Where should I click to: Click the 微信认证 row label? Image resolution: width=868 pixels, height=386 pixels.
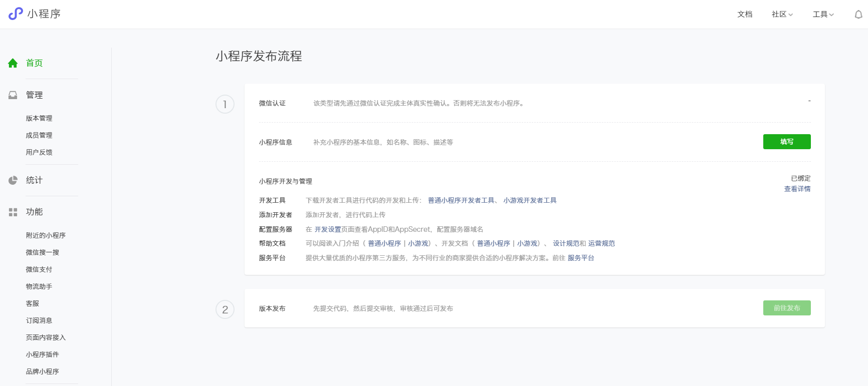pos(272,103)
